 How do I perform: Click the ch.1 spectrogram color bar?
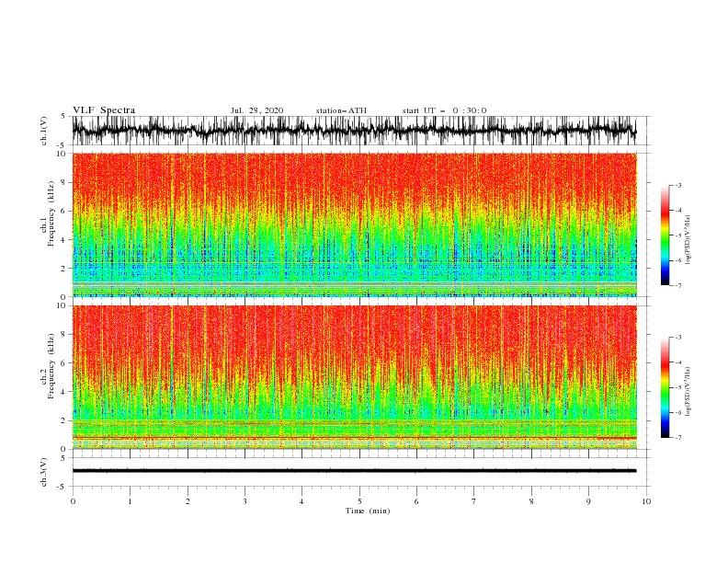coord(665,236)
